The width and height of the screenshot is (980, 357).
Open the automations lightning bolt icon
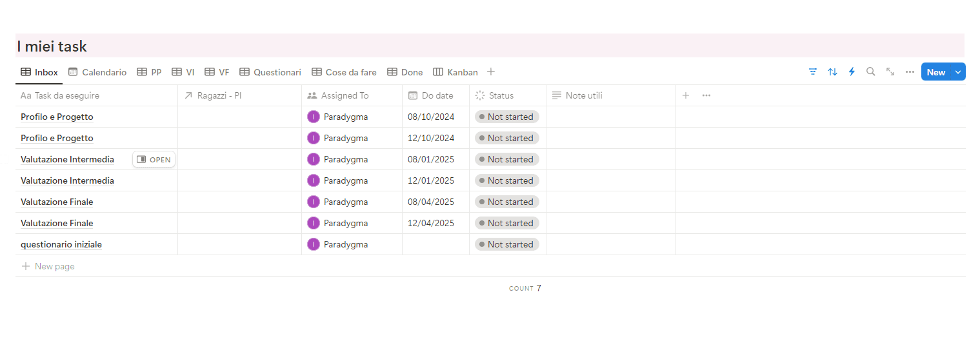[852, 72]
